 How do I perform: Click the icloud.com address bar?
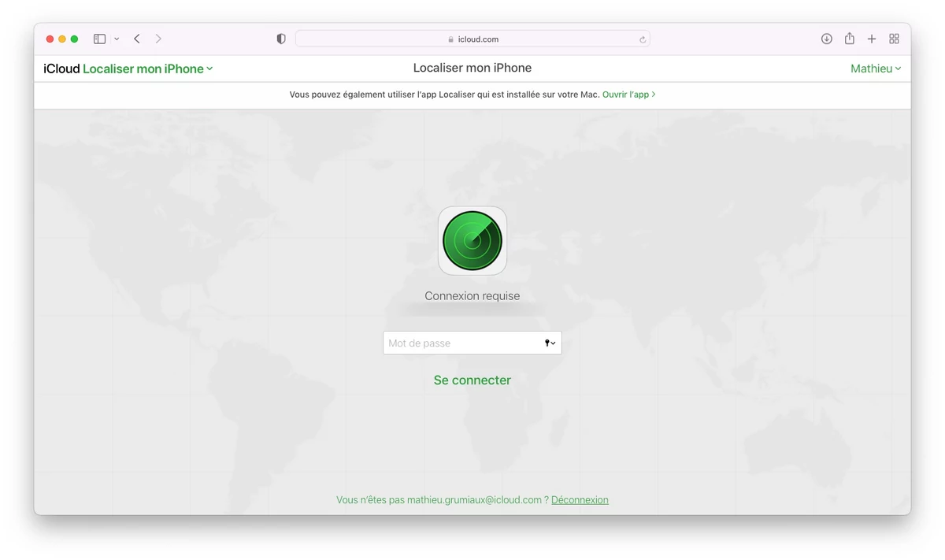point(472,39)
